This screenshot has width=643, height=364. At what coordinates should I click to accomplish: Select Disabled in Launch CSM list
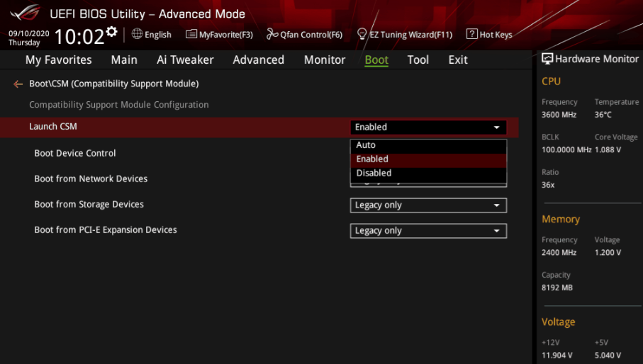428,174
